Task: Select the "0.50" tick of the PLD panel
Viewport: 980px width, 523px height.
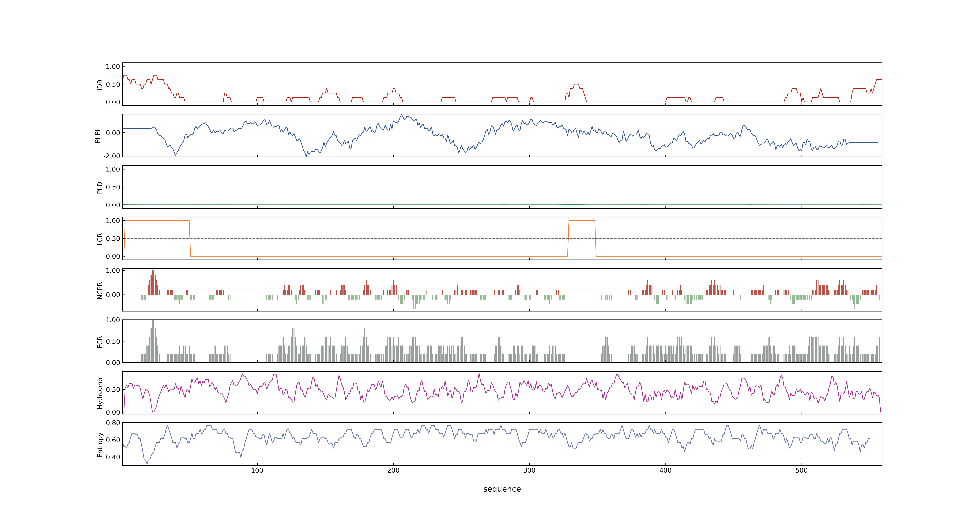Action: click(113, 187)
